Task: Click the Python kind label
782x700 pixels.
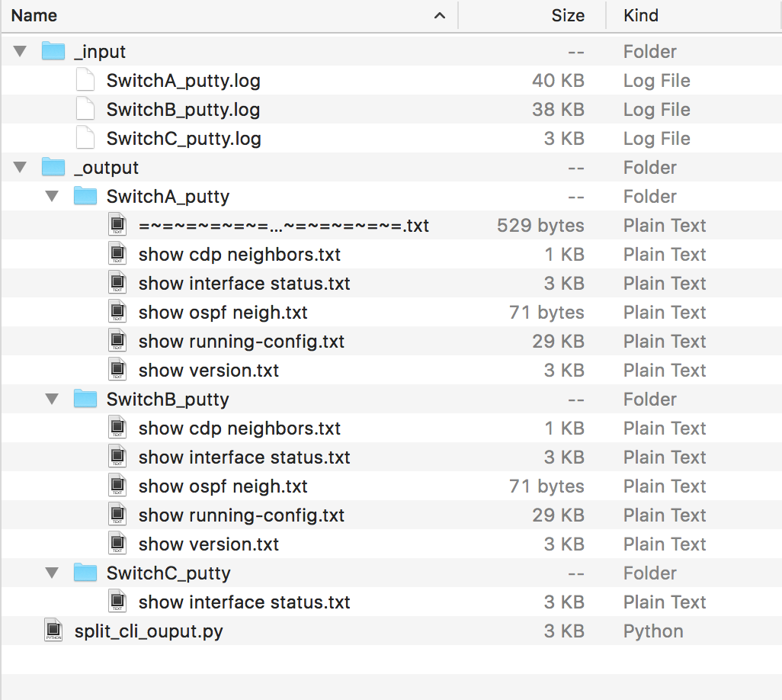Action: click(653, 631)
